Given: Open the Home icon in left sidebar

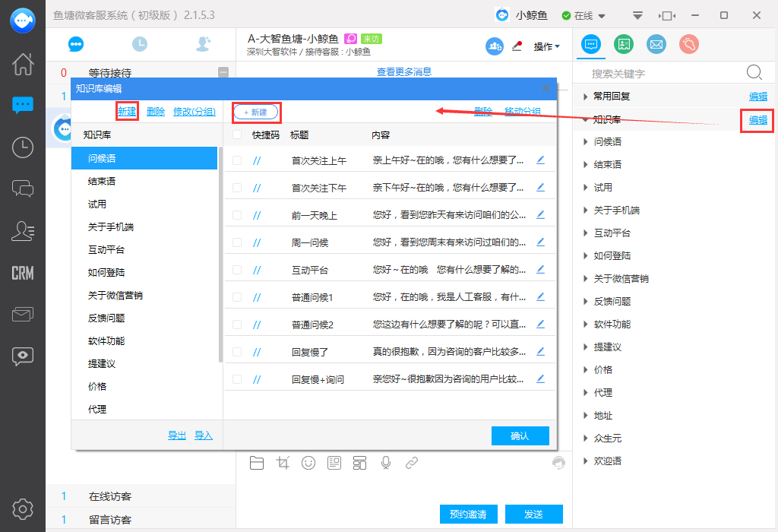Looking at the screenshot, I should pos(23,64).
